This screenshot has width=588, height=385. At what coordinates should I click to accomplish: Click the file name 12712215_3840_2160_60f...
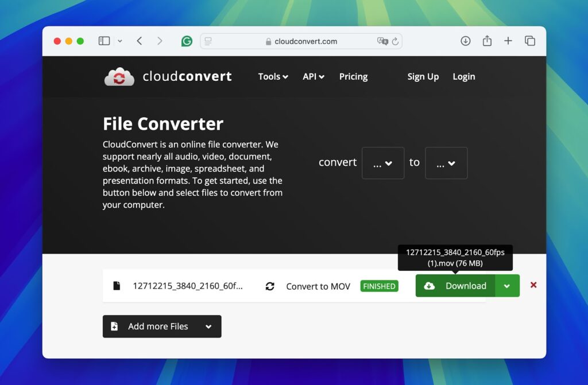(x=188, y=286)
